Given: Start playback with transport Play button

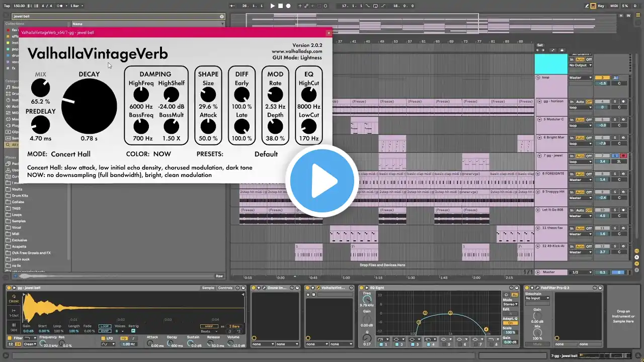Looking at the screenshot, I should tap(273, 6).
